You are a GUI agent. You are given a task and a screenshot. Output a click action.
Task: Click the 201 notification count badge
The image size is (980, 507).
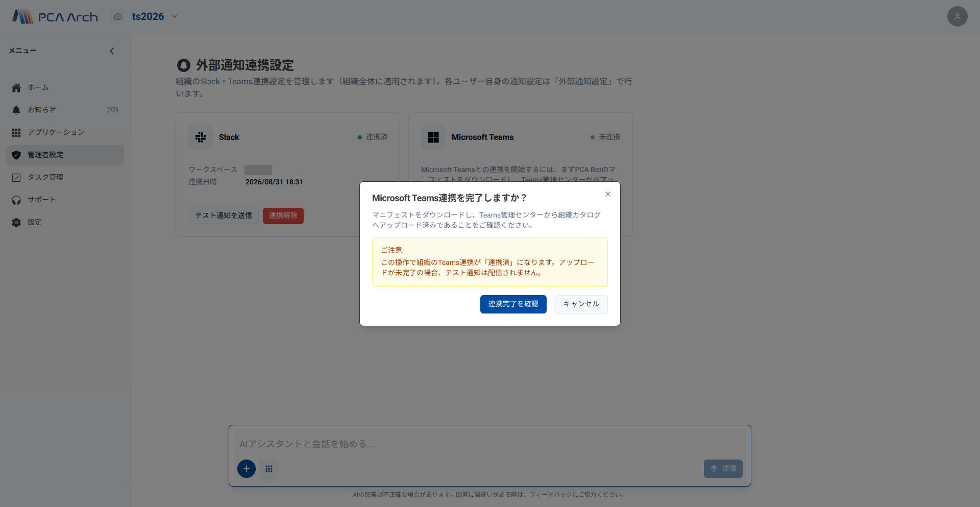pyautogui.click(x=112, y=110)
